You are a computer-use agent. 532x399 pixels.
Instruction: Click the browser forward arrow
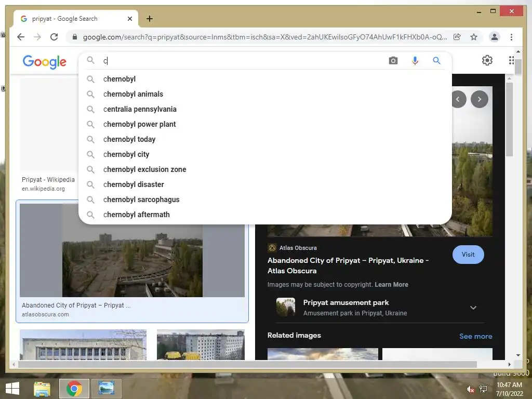point(37,37)
